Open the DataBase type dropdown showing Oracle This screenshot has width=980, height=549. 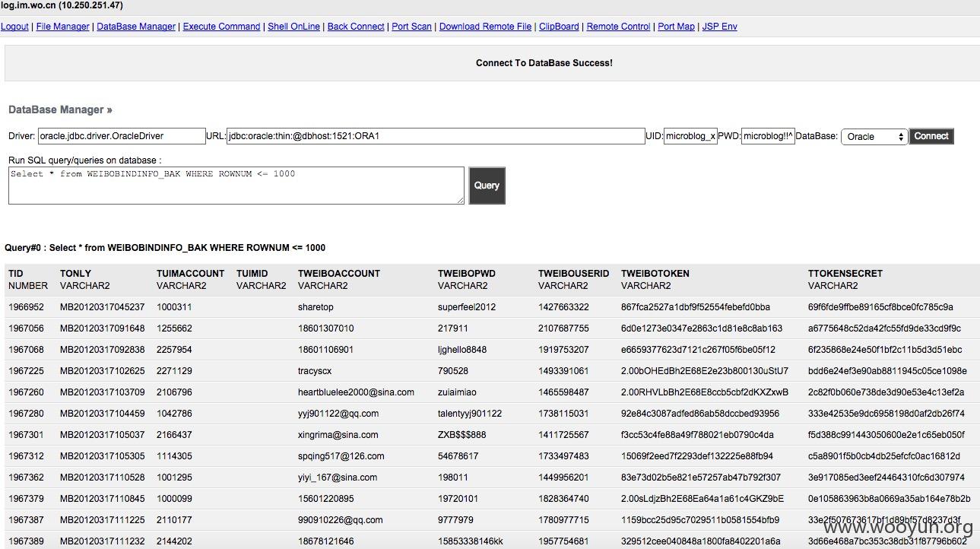[x=874, y=137]
